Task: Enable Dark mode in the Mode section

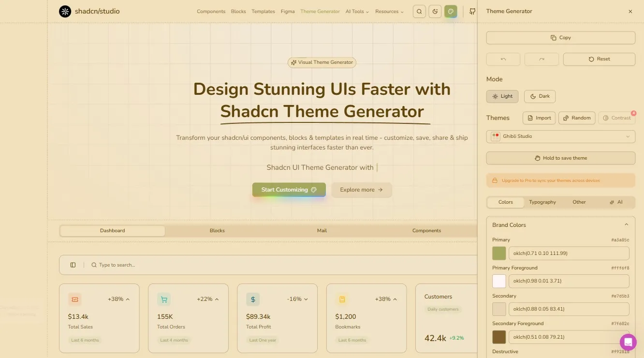Action: (539, 96)
